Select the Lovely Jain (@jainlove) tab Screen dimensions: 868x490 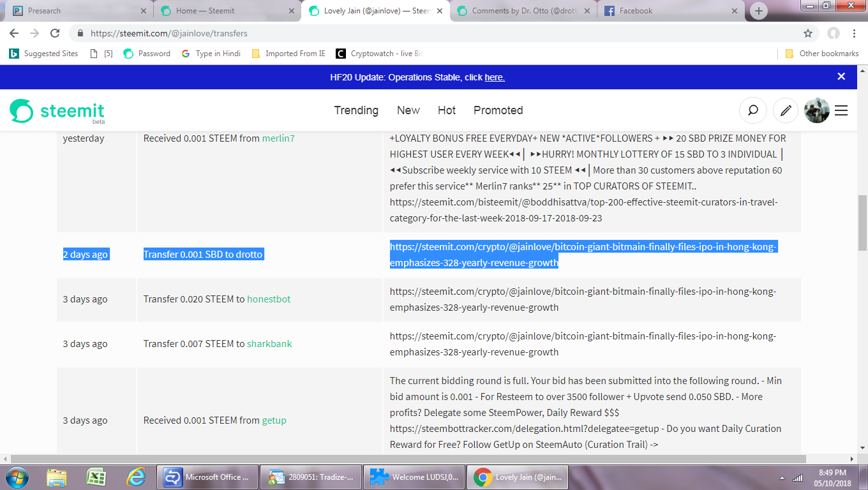377,11
